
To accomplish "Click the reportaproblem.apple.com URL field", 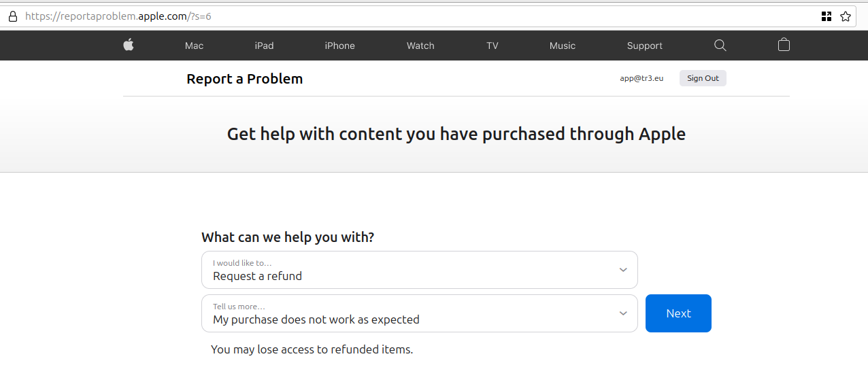I will click(x=408, y=16).
